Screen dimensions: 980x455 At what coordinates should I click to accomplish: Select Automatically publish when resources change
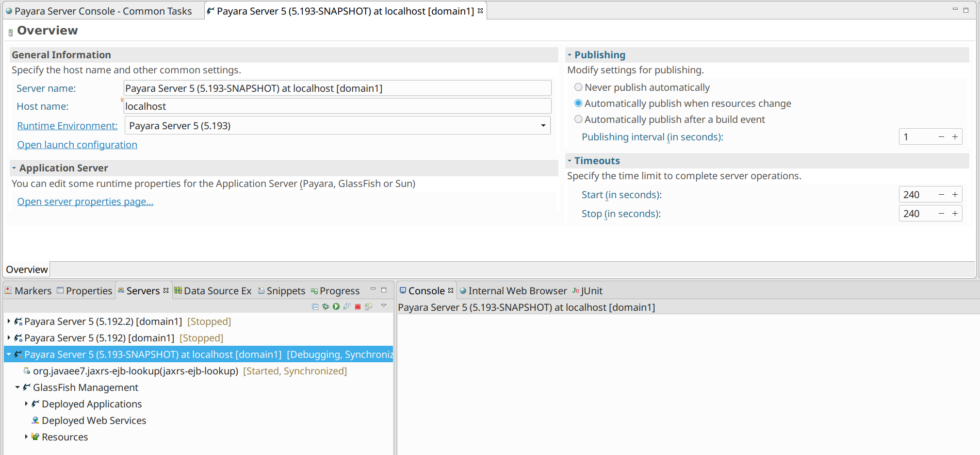578,103
